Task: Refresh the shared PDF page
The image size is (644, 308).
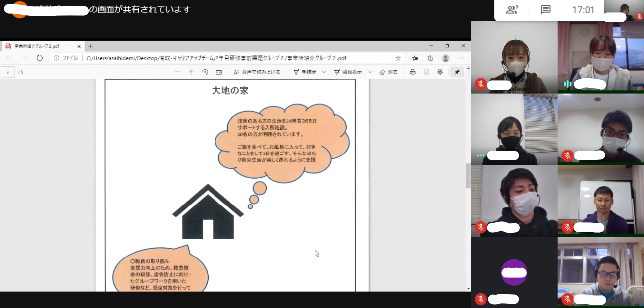Action: pyautogui.click(x=40, y=58)
